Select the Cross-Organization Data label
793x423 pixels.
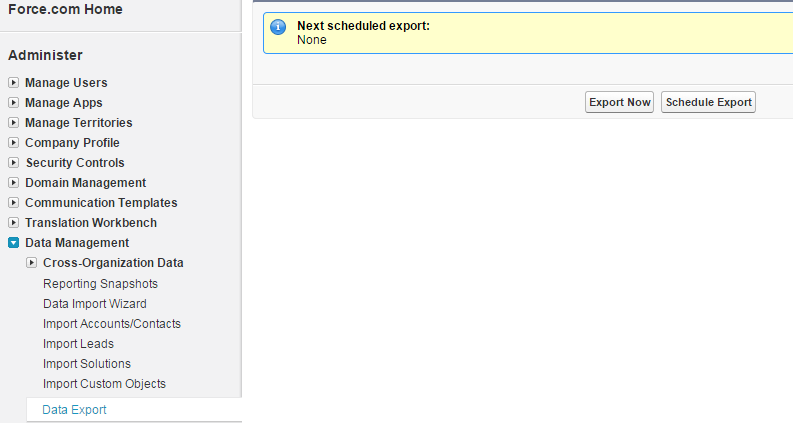[113, 263]
